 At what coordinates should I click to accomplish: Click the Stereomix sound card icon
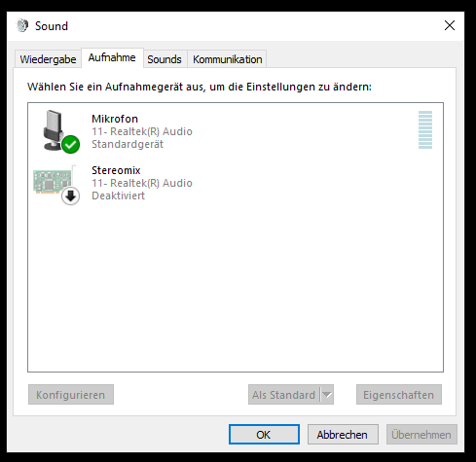(x=52, y=182)
